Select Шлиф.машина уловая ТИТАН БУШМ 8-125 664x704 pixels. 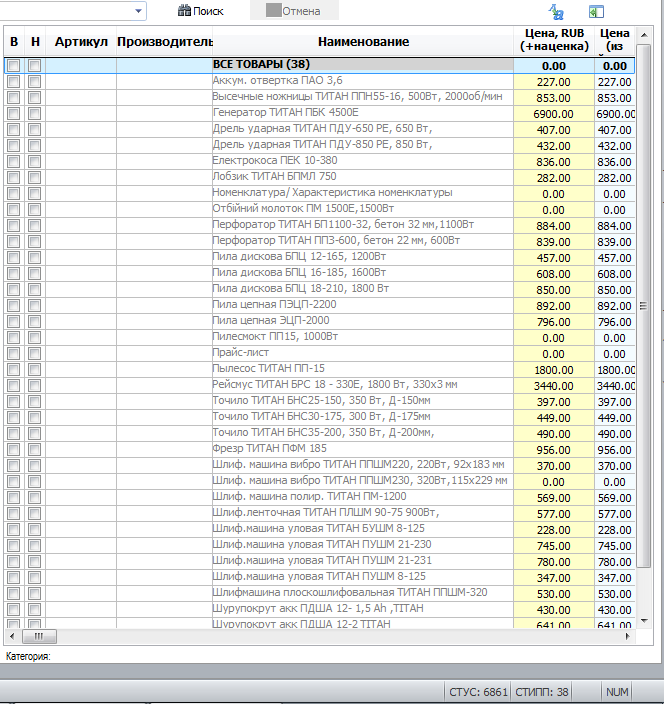319,529
